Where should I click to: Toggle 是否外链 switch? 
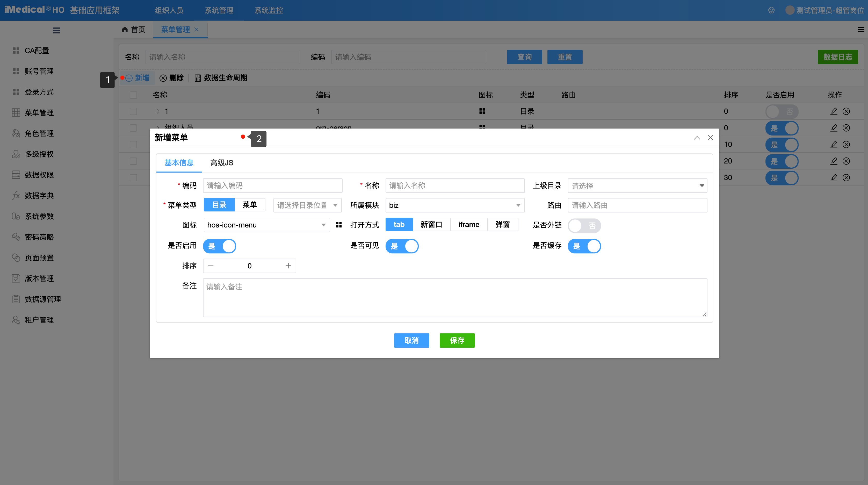point(584,225)
